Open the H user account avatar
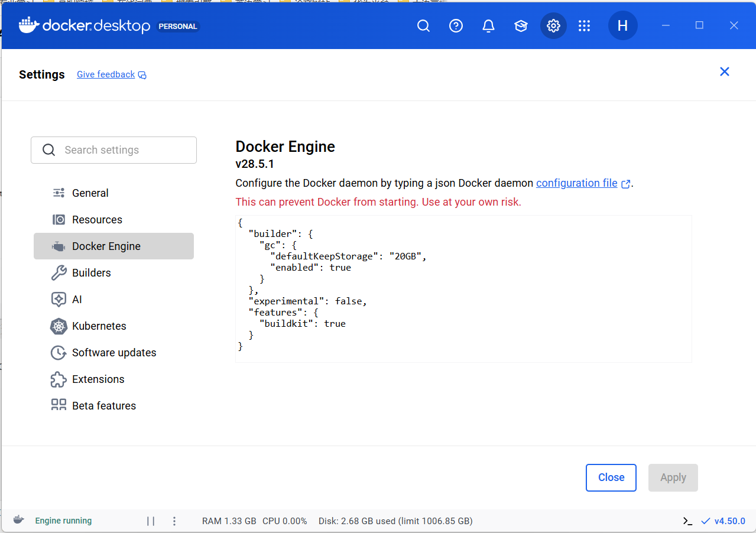Screen dimensions: 756x533 (622, 26)
